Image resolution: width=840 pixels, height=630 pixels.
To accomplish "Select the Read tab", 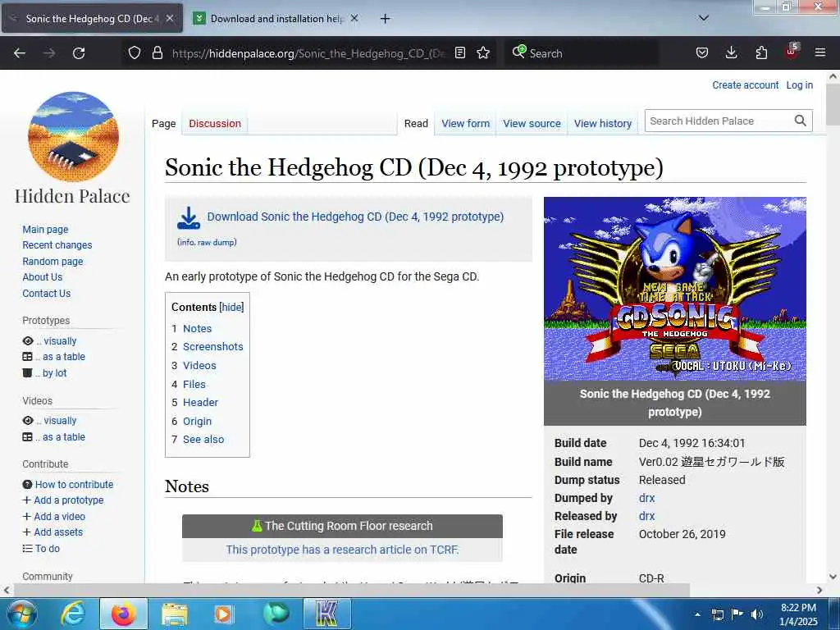I will (416, 124).
